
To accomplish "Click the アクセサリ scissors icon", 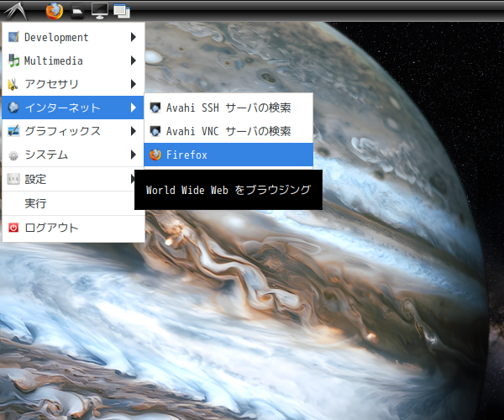I will point(13,84).
